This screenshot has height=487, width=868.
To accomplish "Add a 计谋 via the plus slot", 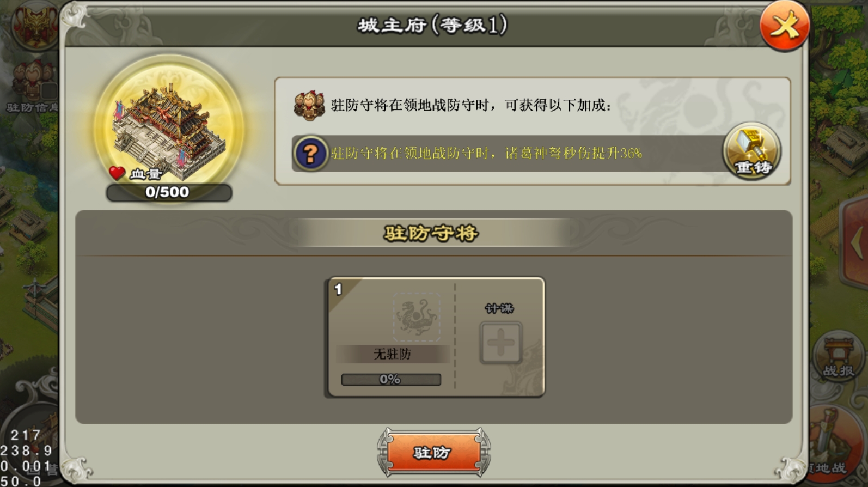I will 500,343.
